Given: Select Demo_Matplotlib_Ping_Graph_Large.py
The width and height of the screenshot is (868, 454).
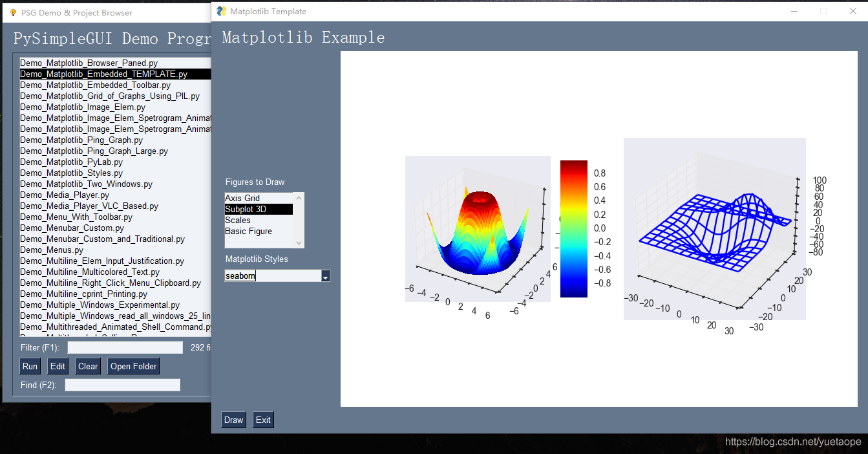Looking at the screenshot, I should click(115, 151).
